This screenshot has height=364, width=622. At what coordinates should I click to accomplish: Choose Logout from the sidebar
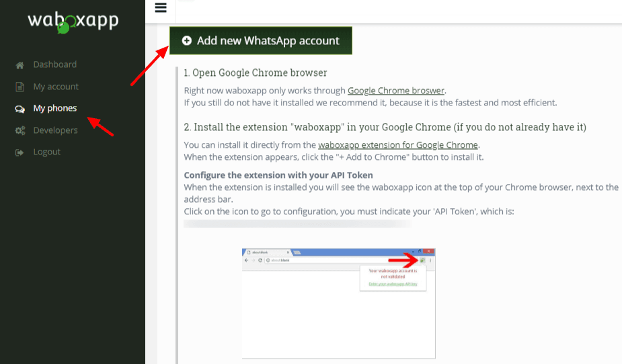pyautogui.click(x=47, y=152)
